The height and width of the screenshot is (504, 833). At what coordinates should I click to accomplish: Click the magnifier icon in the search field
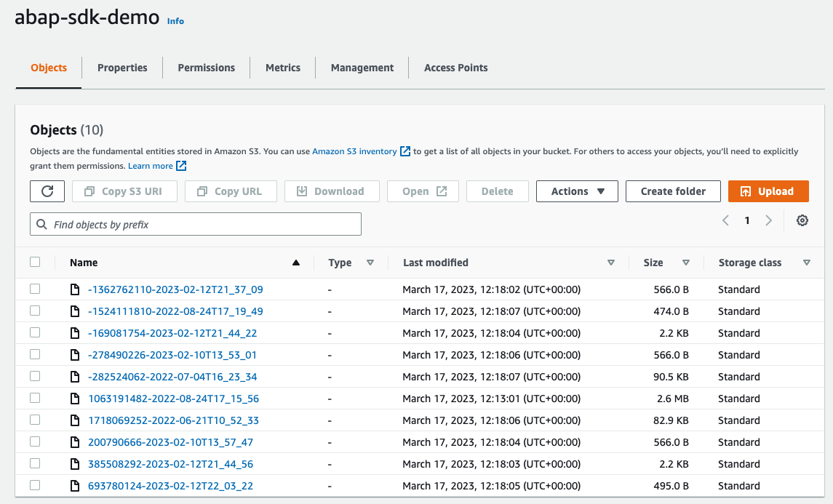(41, 223)
